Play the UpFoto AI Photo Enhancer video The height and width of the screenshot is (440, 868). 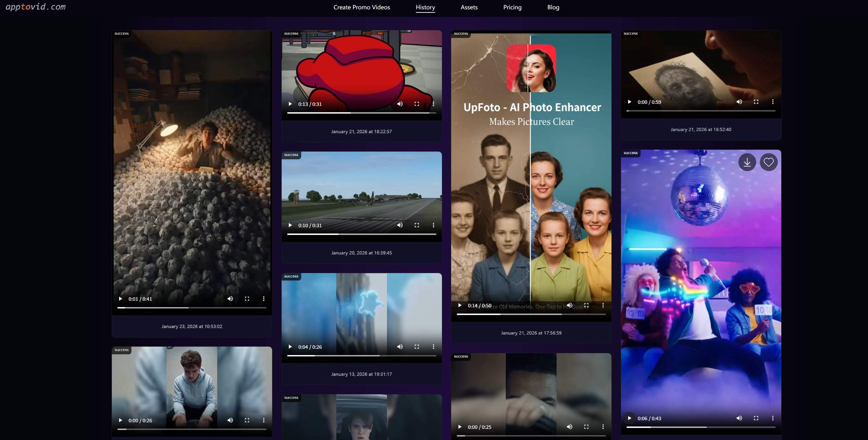(x=460, y=305)
